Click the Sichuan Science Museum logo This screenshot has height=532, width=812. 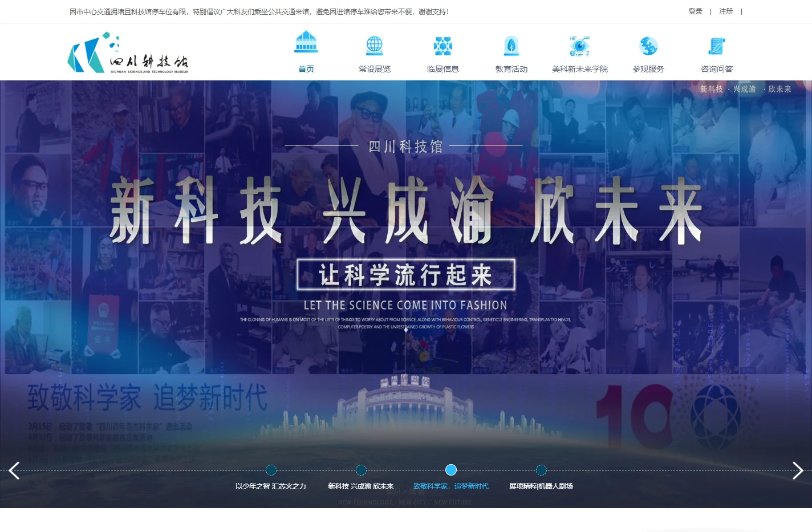[128, 53]
